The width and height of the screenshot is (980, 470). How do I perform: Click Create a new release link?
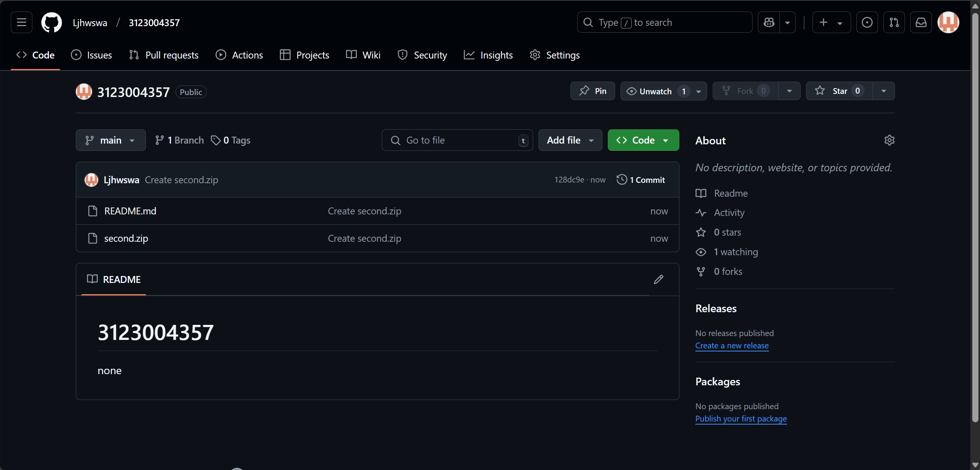[732, 346]
